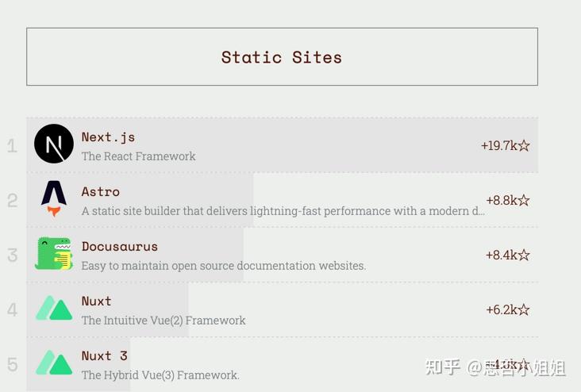The width and height of the screenshot is (581, 392).
Task: Click the Astro static site builder description
Action: point(283,211)
